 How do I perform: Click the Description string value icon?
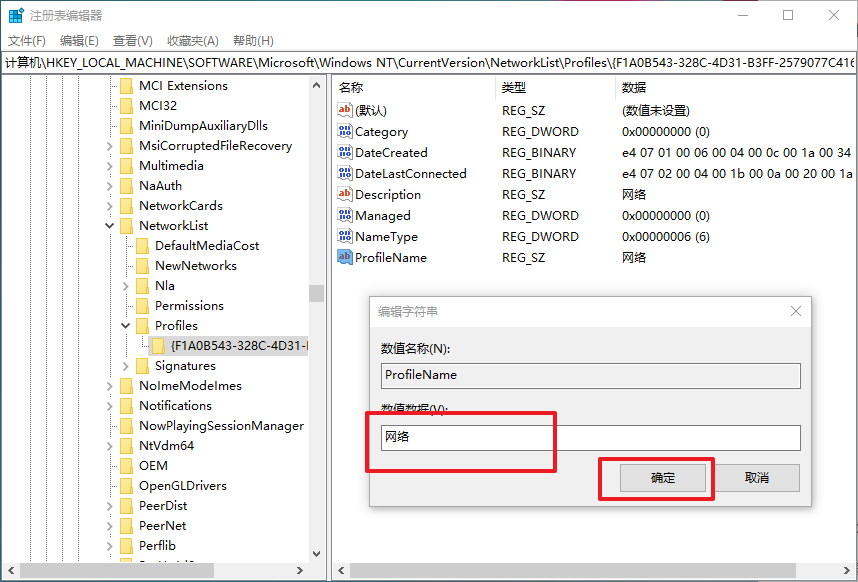(x=346, y=195)
